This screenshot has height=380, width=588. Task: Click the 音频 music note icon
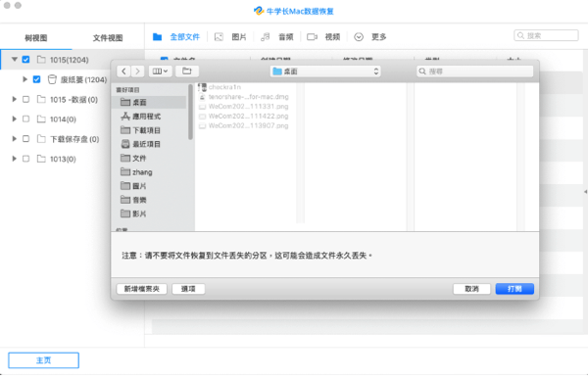coord(266,36)
